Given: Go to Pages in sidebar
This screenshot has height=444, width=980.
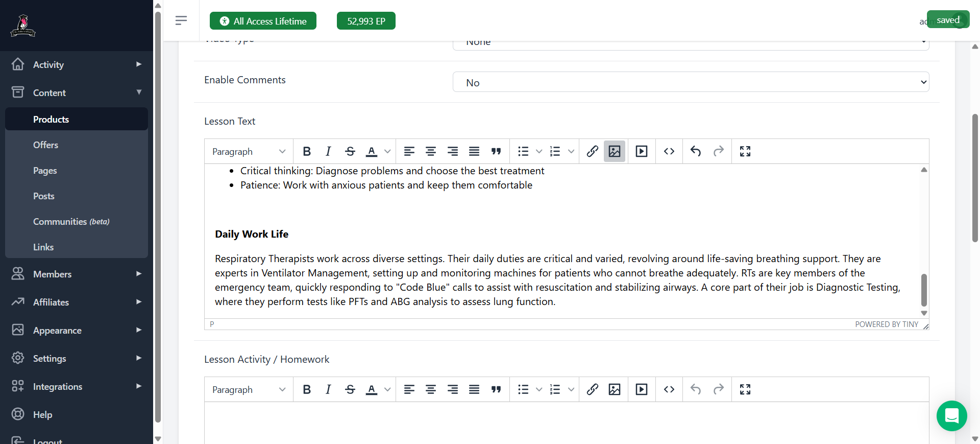Looking at the screenshot, I should click(x=45, y=171).
